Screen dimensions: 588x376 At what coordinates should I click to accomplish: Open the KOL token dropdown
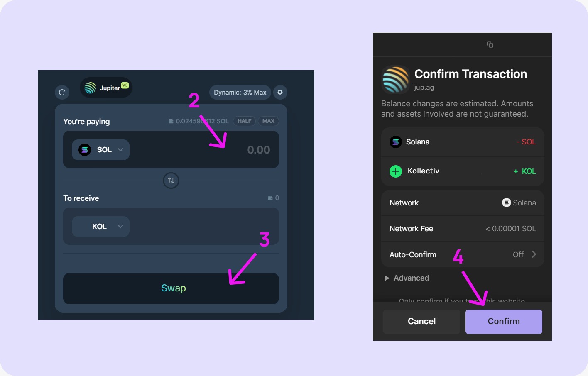(100, 227)
